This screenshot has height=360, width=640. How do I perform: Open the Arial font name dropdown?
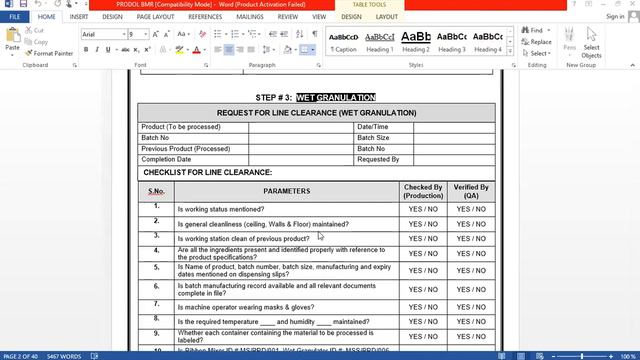(124, 34)
